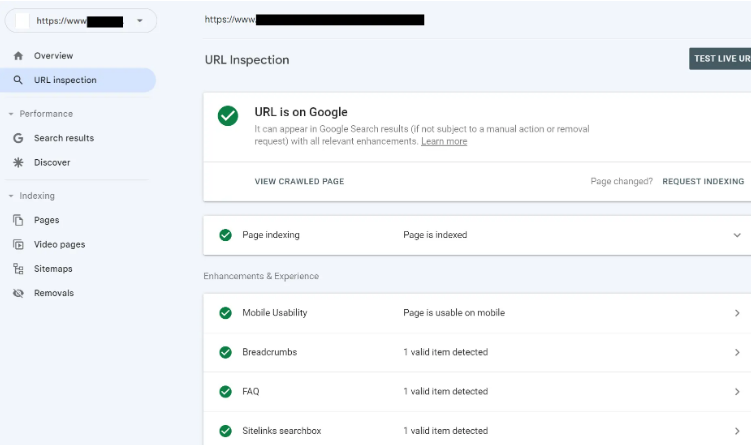Click View Crawled Page
Screen dimensions: 751x445
(x=299, y=182)
